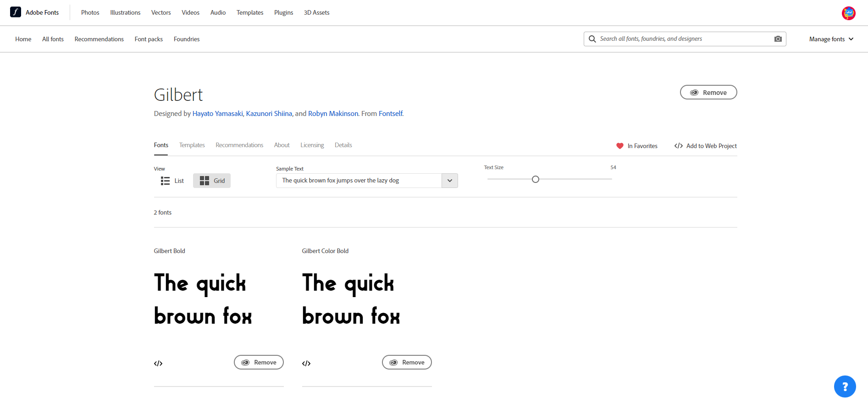
Task: Click the Gilbert Color Bold sample preview
Action: 351,299
